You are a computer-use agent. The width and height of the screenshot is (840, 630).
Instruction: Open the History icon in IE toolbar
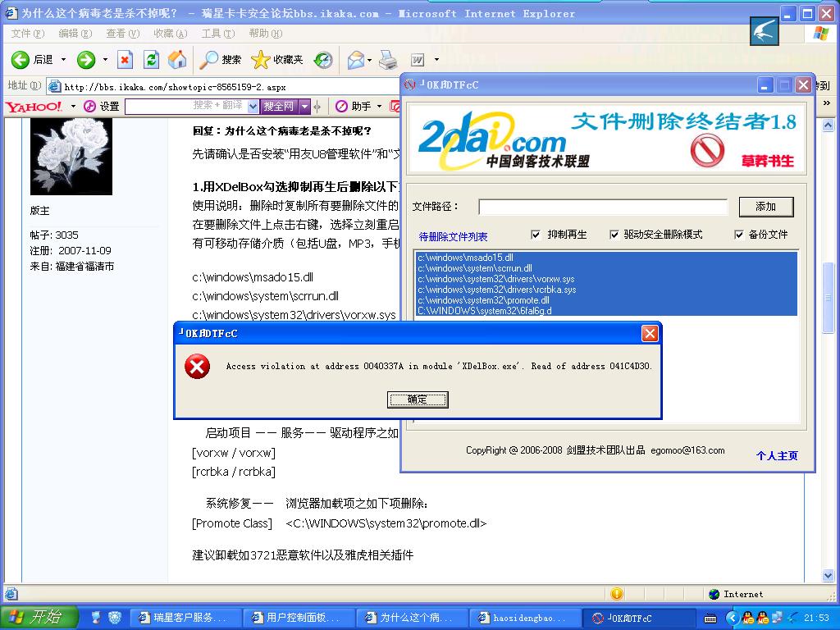323,59
